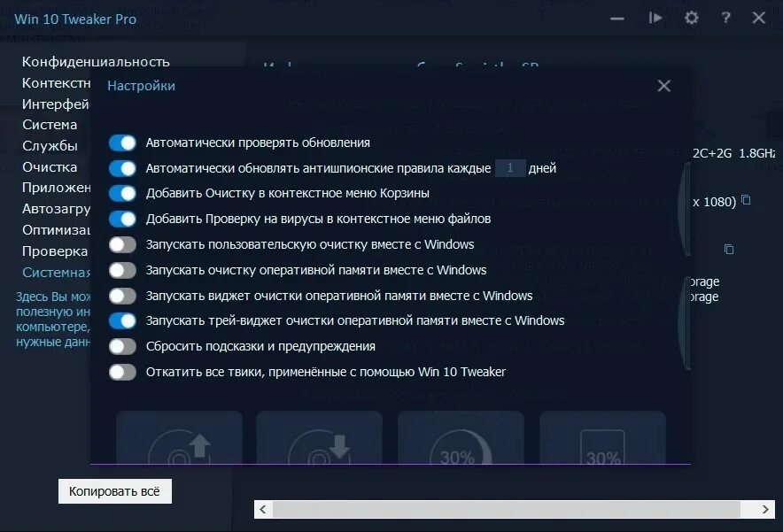783x532 pixels.
Task: Open Очистка section
Action: pos(50,167)
